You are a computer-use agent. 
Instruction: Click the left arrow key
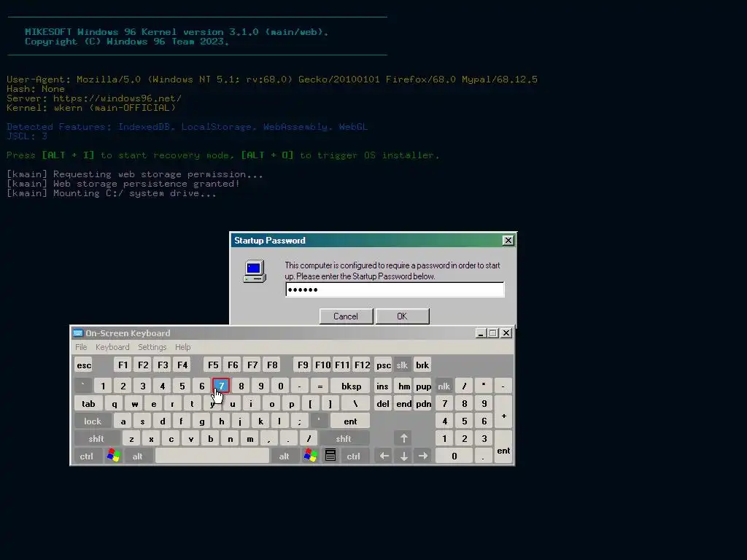(384, 456)
